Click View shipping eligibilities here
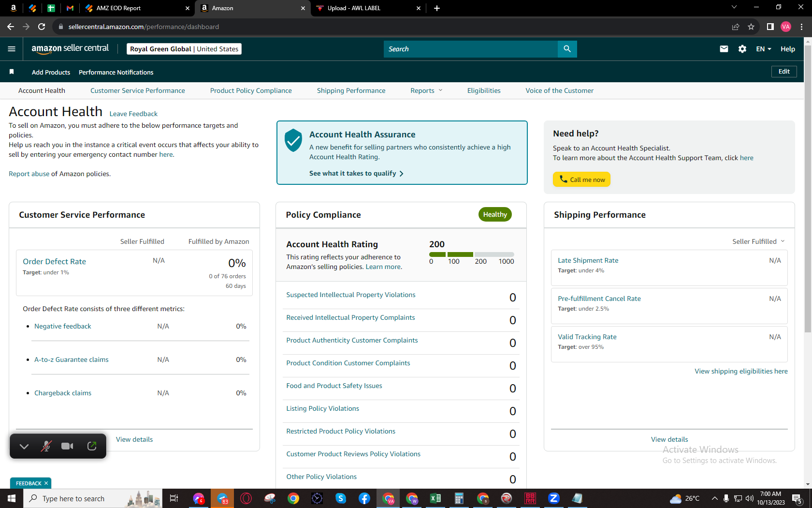Image resolution: width=812 pixels, height=508 pixels. pyautogui.click(x=741, y=371)
